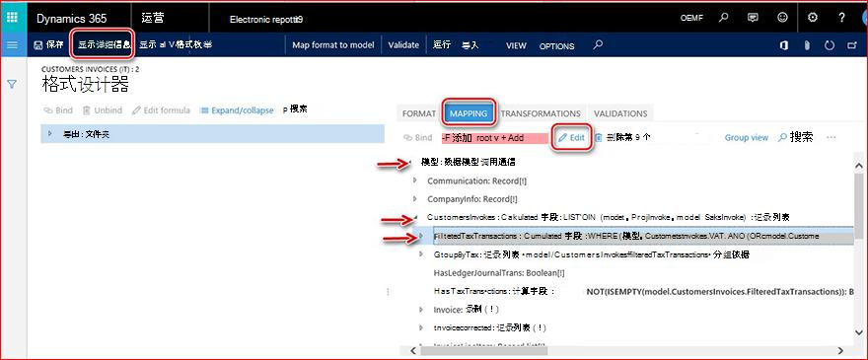The height and width of the screenshot is (360, 868).
Task: Expand the Invoice record node
Action: [x=421, y=310]
